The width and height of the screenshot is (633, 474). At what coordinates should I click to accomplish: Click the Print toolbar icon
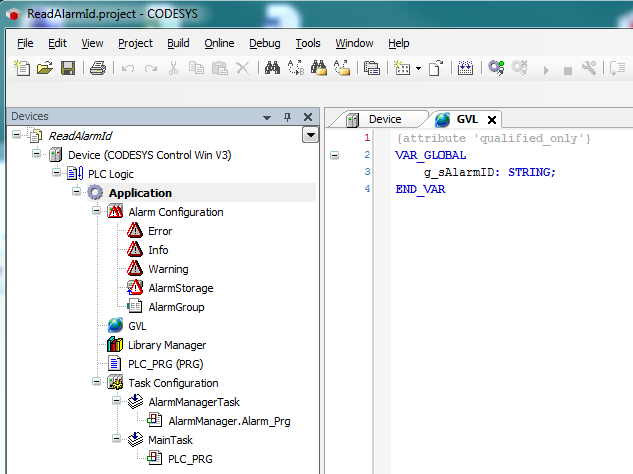click(x=98, y=68)
